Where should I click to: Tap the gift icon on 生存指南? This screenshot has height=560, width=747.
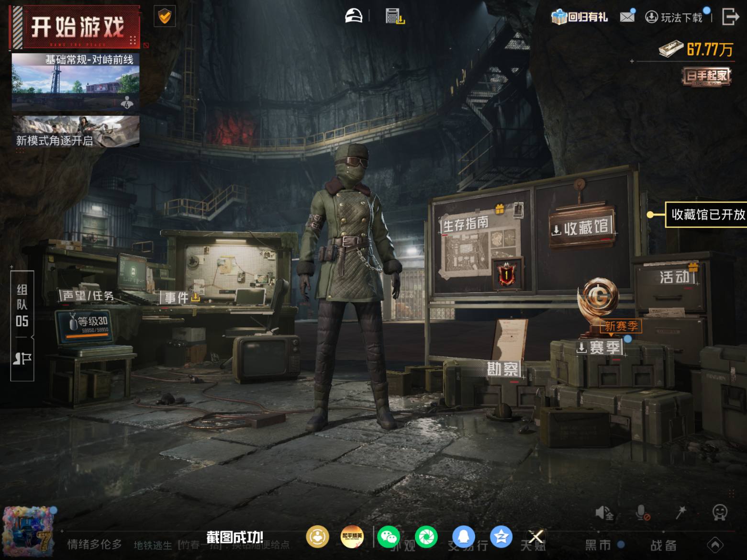click(x=499, y=209)
